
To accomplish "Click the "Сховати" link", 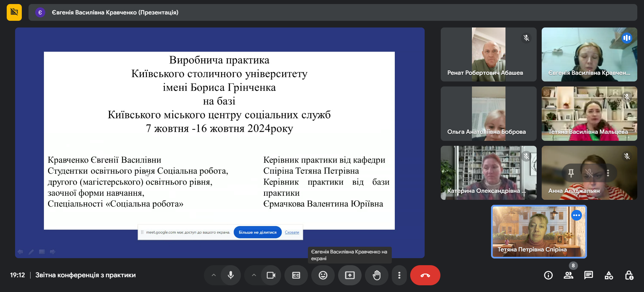I will (x=292, y=232).
